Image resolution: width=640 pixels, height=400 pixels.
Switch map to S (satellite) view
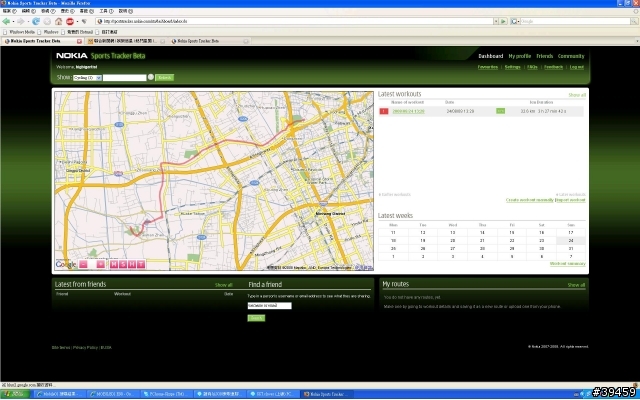click(123, 264)
